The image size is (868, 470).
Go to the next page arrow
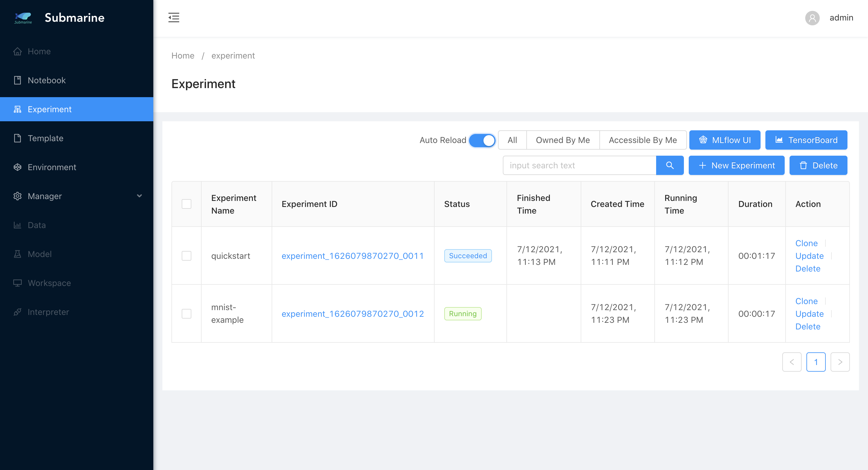coord(840,362)
